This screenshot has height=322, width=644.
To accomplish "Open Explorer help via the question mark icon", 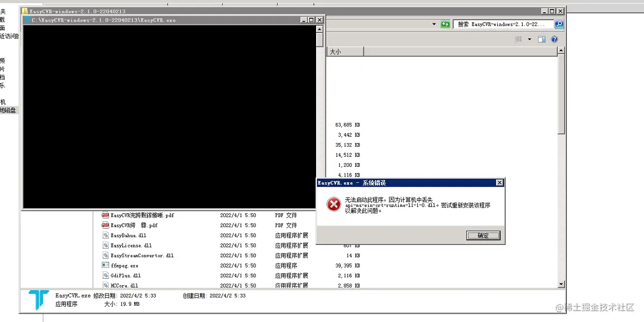I will [x=555, y=39].
